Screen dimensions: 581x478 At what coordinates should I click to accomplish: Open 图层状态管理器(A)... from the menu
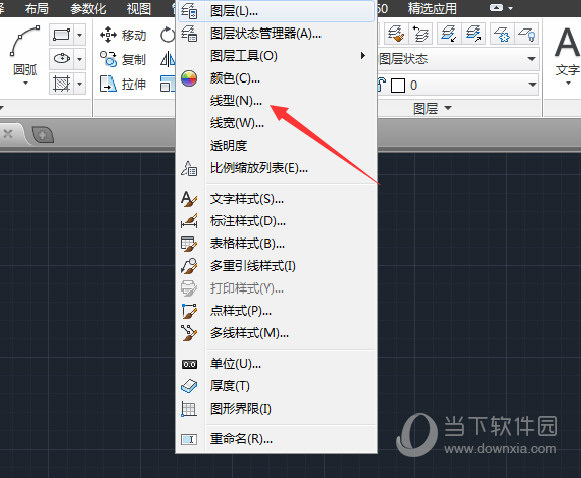[276, 34]
